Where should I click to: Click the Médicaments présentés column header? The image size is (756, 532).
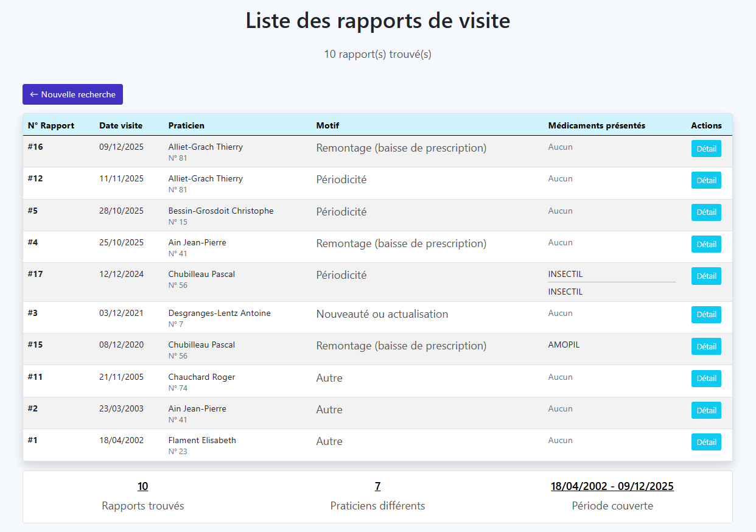(596, 125)
